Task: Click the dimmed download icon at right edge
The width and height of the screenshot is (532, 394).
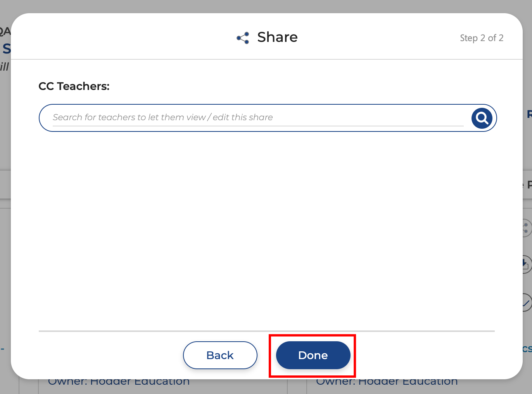Action: tap(526, 264)
